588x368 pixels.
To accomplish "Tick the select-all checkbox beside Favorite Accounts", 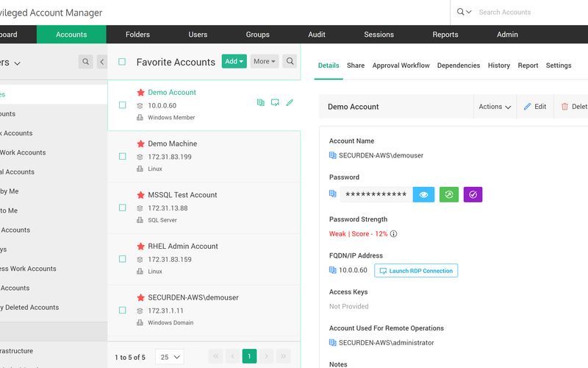I will click(x=122, y=62).
